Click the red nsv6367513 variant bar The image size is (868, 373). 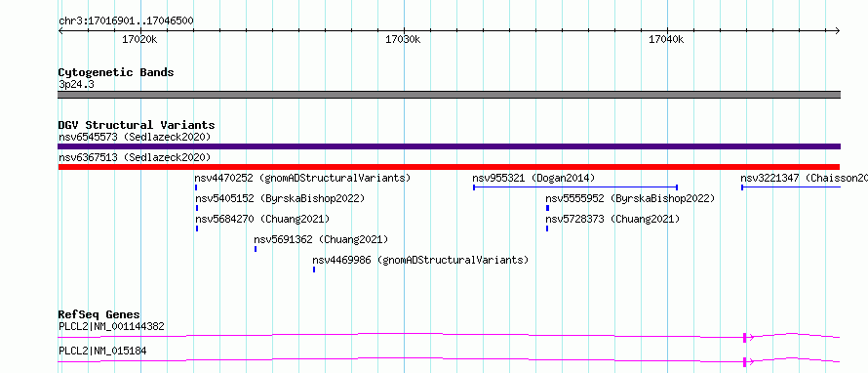(x=449, y=167)
